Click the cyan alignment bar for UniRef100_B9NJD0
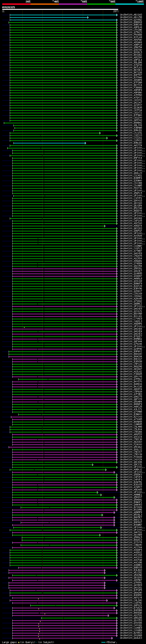146x644 pixels. tap(50, 143)
